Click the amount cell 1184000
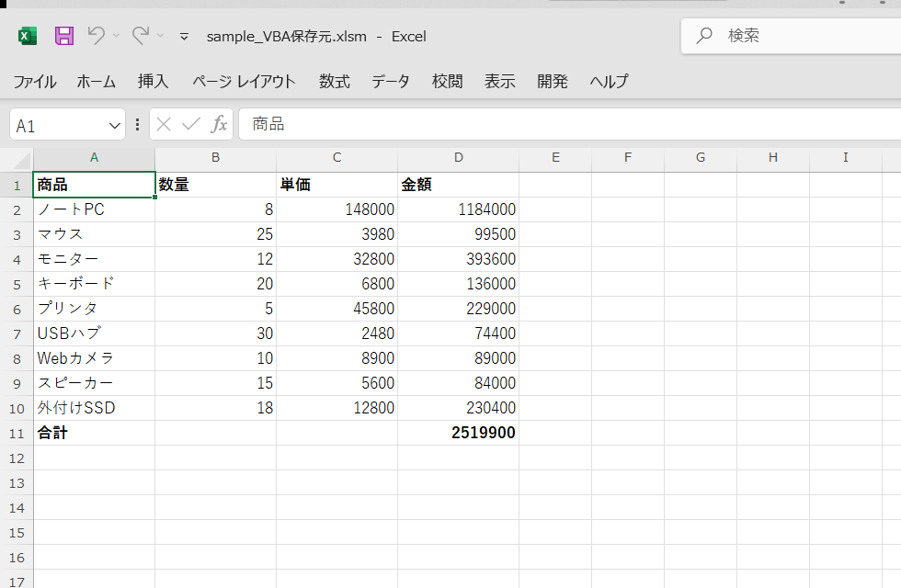Image resolution: width=901 pixels, height=588 pixels. (459, 209)
